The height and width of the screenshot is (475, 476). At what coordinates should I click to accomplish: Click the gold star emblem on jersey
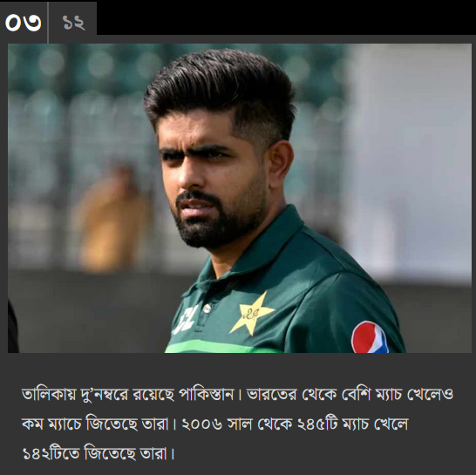click(x=252, y=313)
